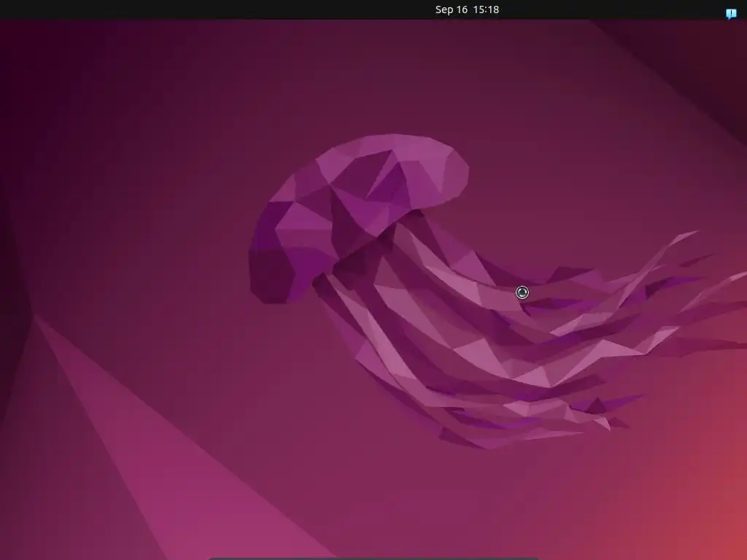Open the blue exclamation notification tray icon
The image size is (747, 560).
(731, 14)
